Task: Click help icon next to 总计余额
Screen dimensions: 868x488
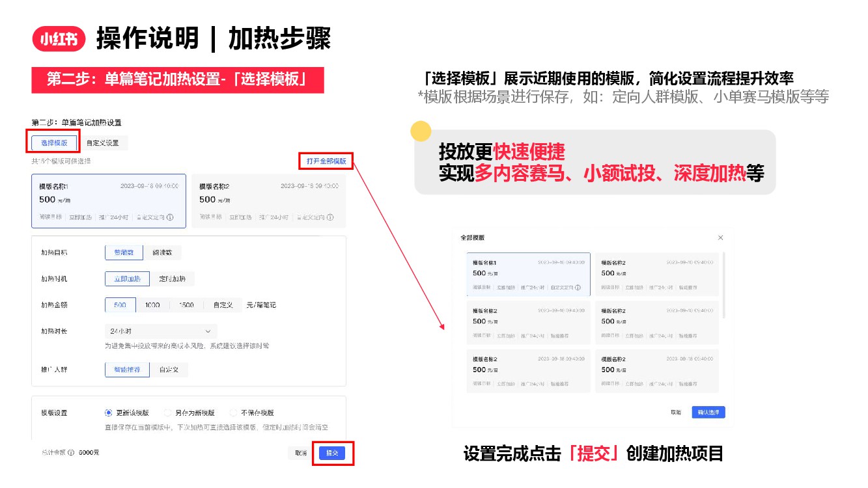Action: coord(71,452)
